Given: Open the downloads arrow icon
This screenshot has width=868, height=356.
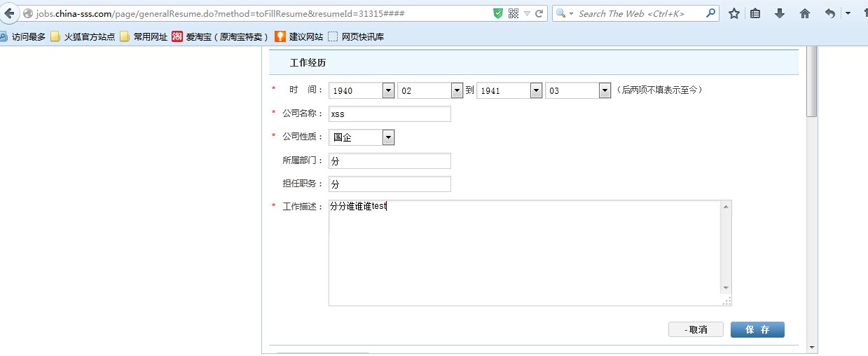Looking at the screenshot, I should pos(780,13).
